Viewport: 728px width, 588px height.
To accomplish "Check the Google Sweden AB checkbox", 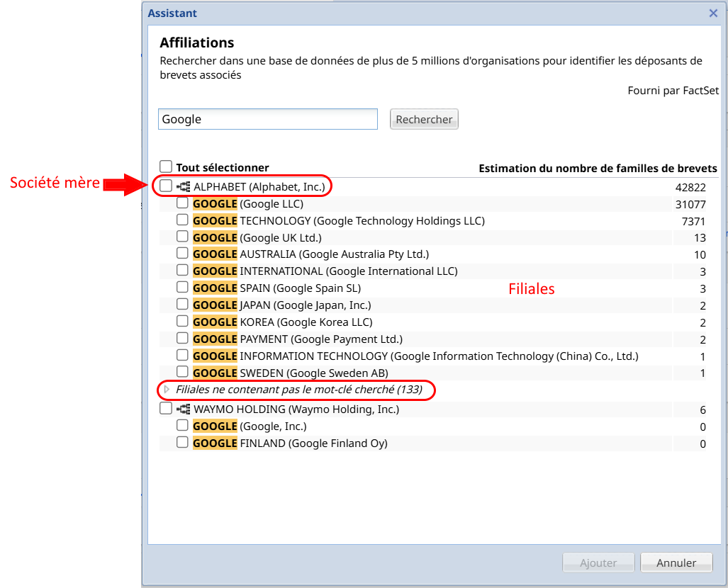I will click(182, 372).
